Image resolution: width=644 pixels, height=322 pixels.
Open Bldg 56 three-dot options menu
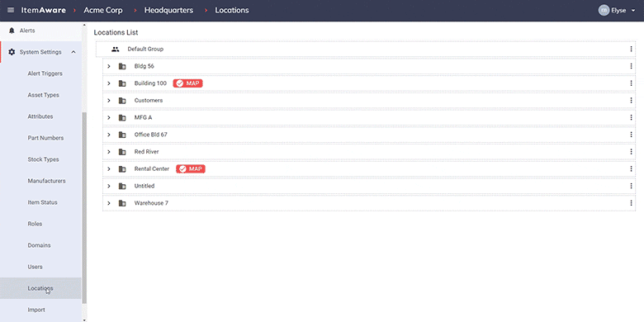pyautogui.click(x=632, y=66)
